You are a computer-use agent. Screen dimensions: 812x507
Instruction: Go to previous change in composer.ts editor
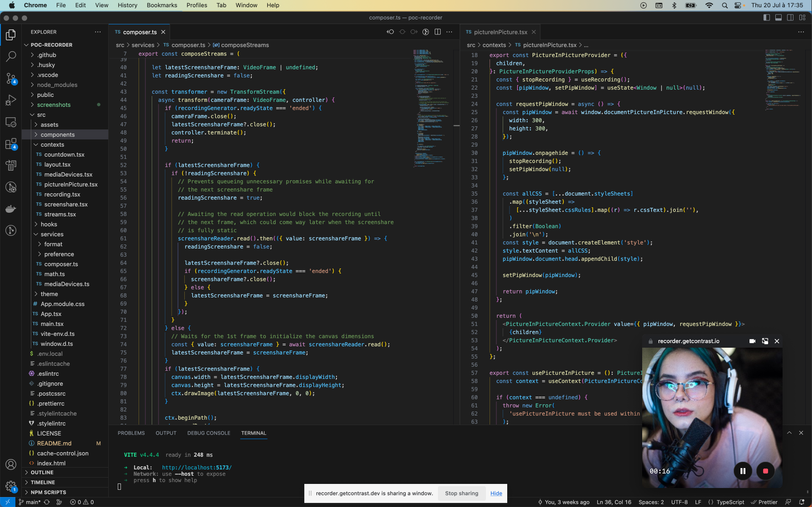[x=390, y=32]
